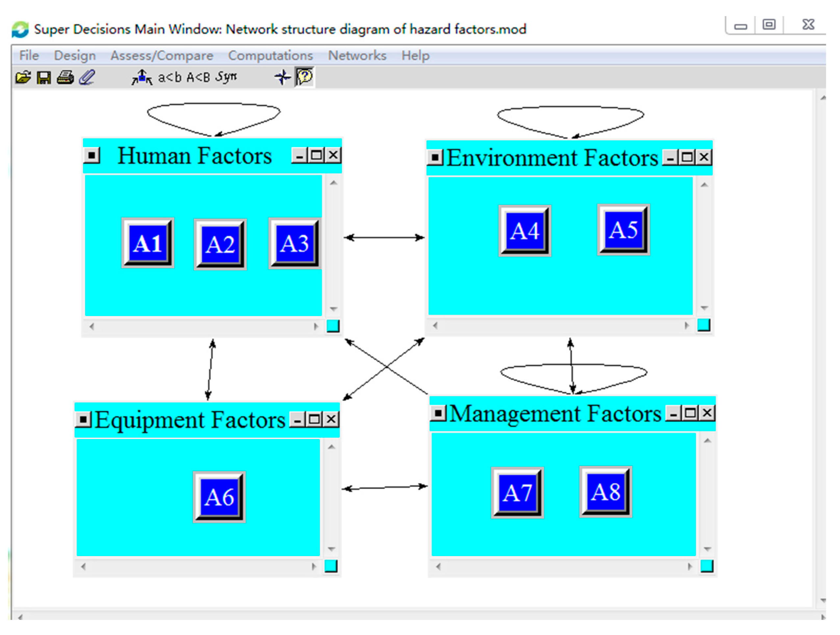Toggle the help balloon question mark icon

coord(305,77)
